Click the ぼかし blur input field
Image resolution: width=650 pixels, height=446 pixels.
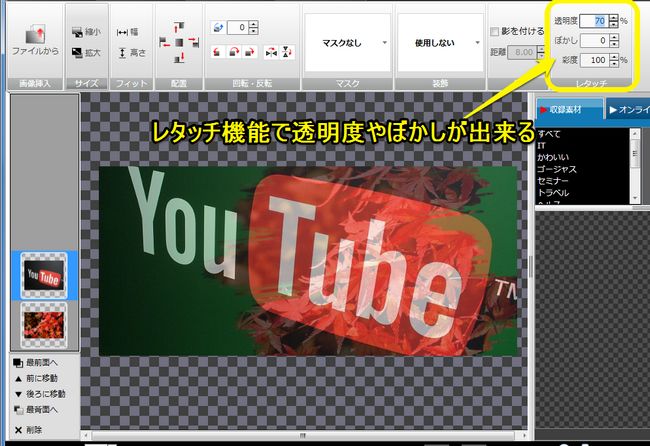coord(594,40)
